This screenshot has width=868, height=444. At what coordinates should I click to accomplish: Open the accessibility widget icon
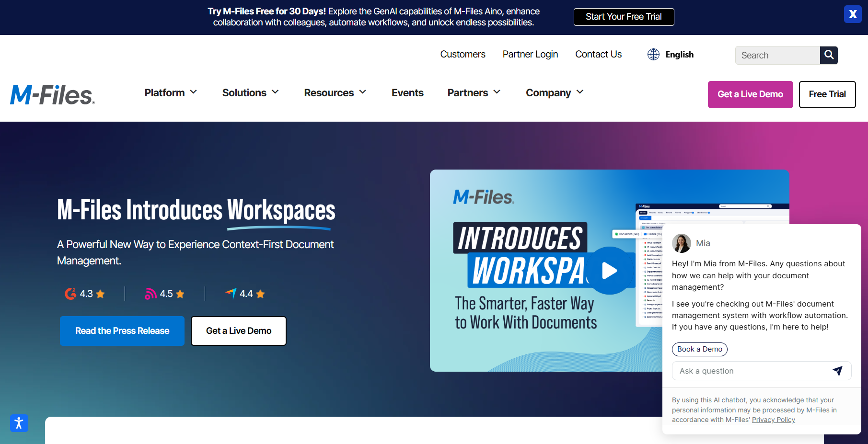coord(19,423)
